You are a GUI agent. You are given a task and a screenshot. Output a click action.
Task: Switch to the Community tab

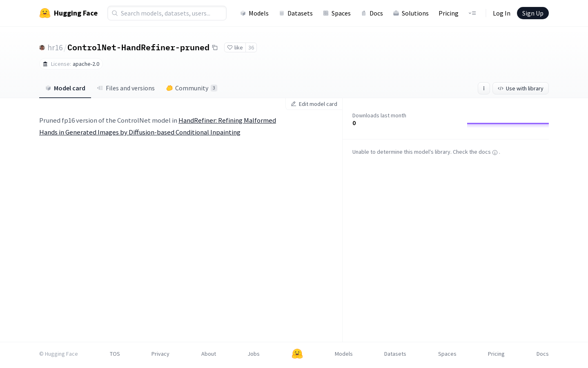pyautogui.click(x=192, y=88)
